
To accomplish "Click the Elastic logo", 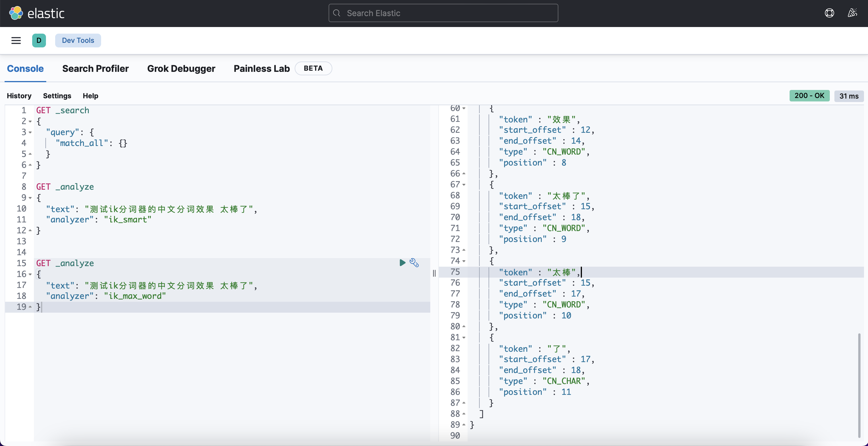I will click(x=36, y=13).
